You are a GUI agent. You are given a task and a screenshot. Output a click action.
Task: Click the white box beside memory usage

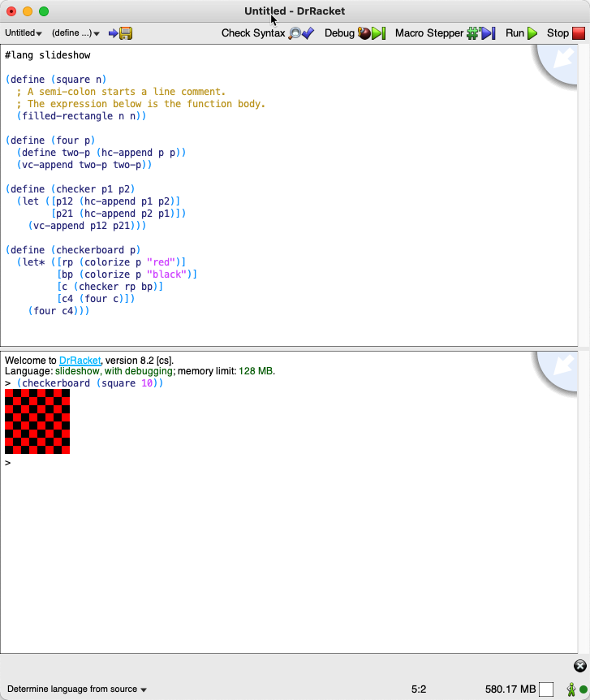tap(546, 689)
